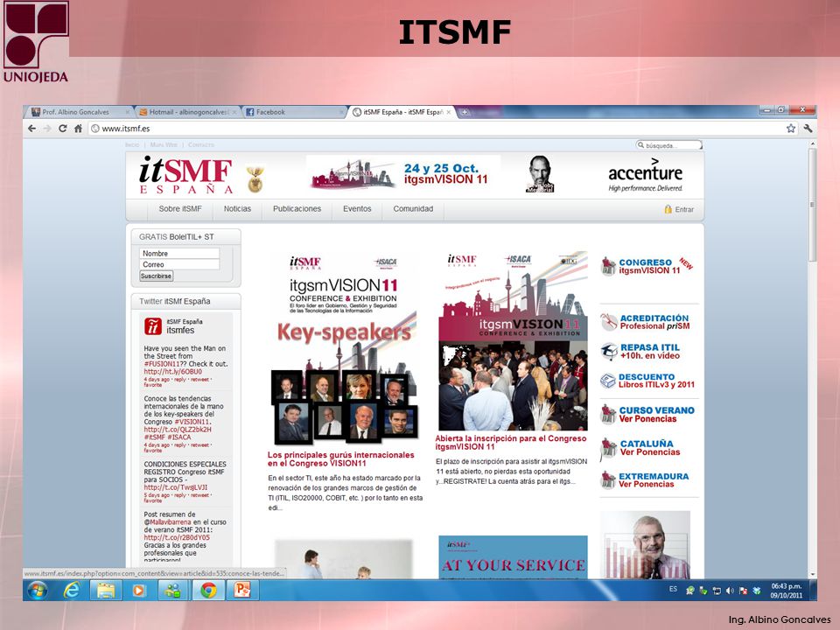Click the #VISION11 hashtag in the tweet
Image resolution: width=840 pixels, height=630 pixels.
[192, 422]
